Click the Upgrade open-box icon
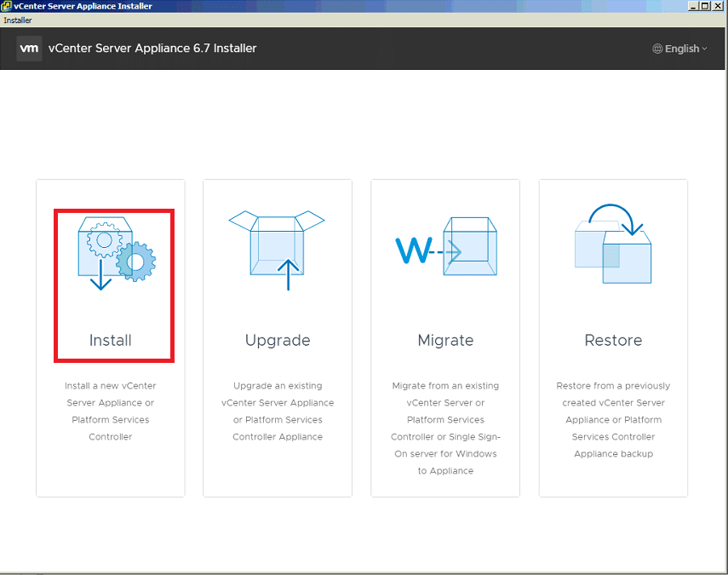 point(278,250)
